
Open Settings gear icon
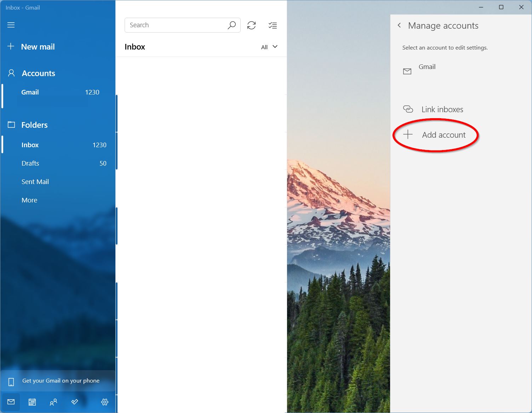(105, 402)
